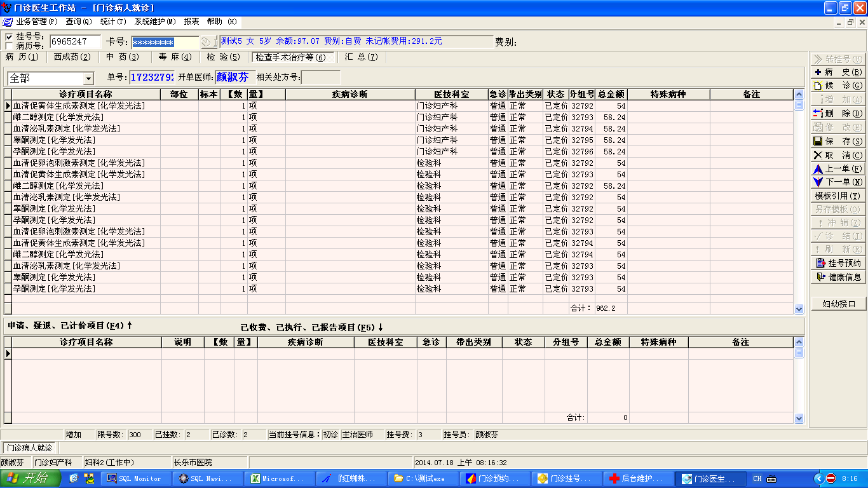The width and height of the screenshot is (868, 488).
Task: Click the 医技科室 column header in upper table
Action: point(452,94)
